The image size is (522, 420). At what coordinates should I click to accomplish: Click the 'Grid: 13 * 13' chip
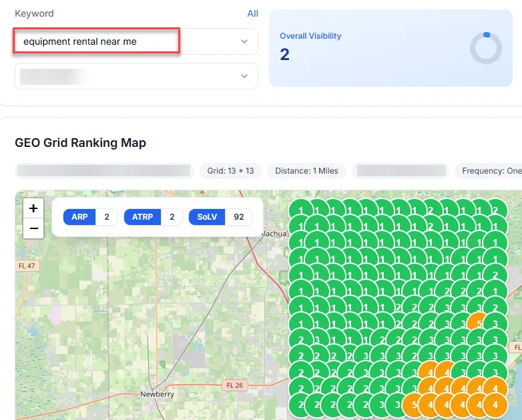[x=230, y=171]
